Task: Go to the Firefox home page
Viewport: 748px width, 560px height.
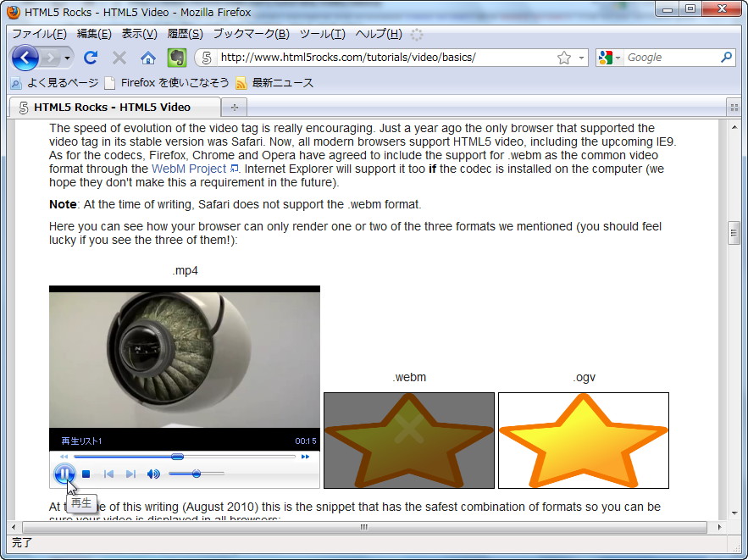Action: (146, 58)
